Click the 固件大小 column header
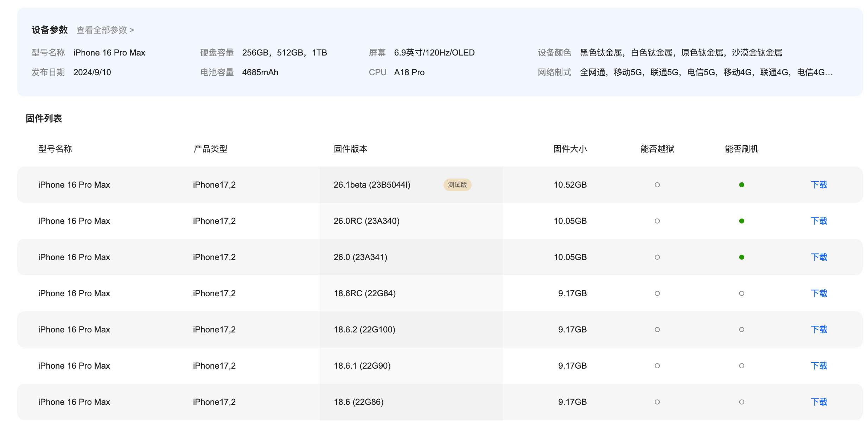 pos(570,149)
